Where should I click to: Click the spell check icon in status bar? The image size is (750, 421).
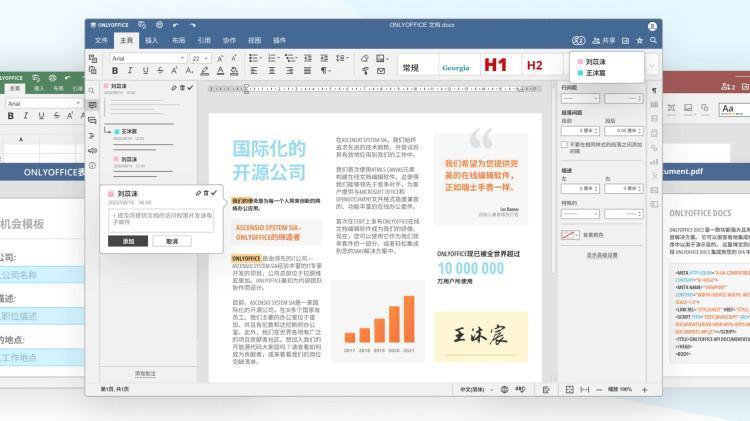520,390
